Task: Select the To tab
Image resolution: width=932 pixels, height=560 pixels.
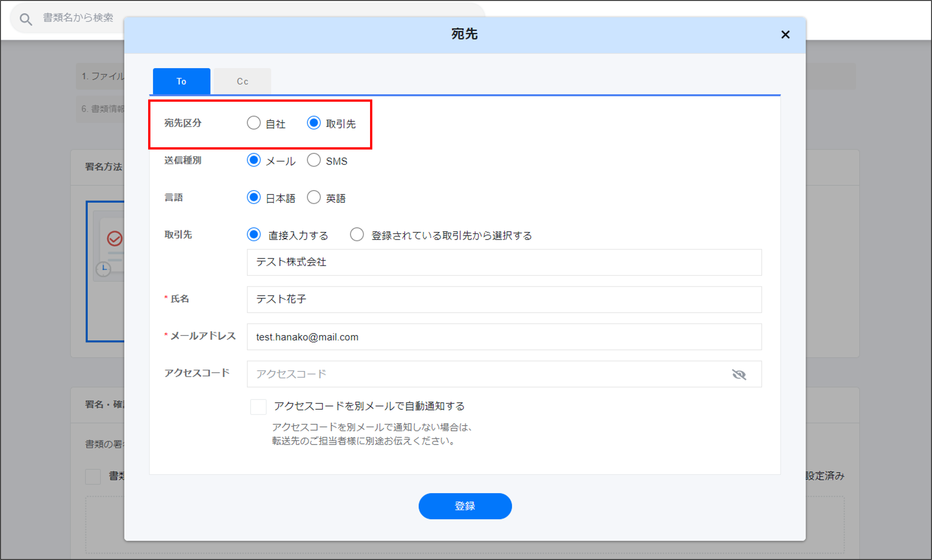Action: tap(182, 81)
